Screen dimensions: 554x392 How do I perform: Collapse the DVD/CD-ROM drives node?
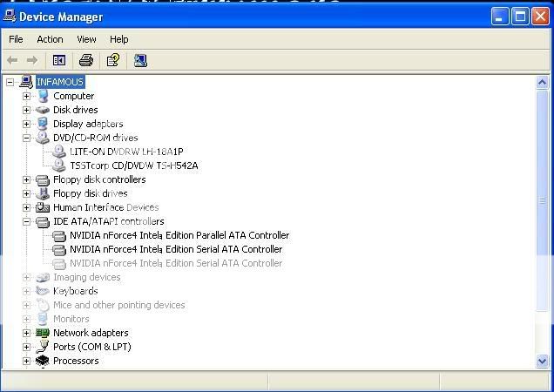[x=27, y=138]
